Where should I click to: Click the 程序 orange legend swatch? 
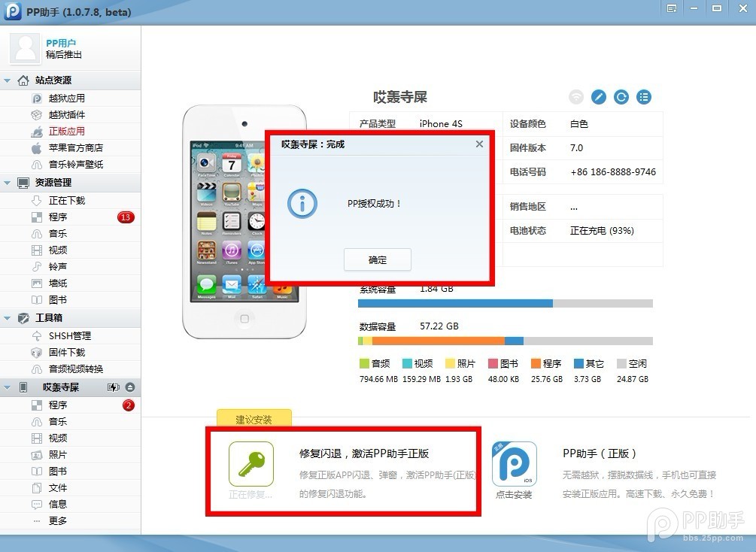pos(536,363)
